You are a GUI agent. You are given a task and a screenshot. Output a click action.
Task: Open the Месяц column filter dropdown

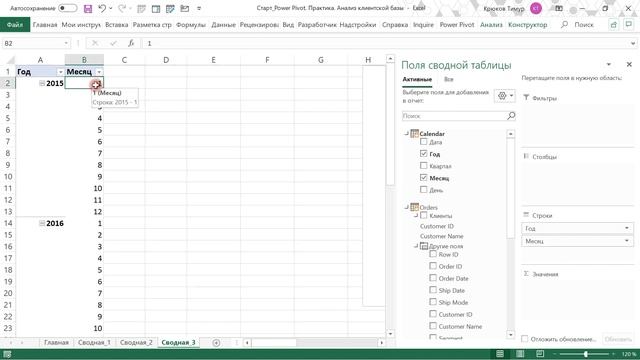[x=99, y=72]
